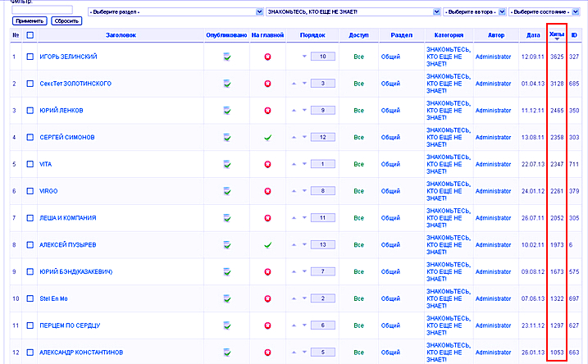The image size is (588, 364).
Task: Click green front-page checkmark for АЛЕКСЕЙ ПУЗЫРЕВ
Action: pos(267,245)
